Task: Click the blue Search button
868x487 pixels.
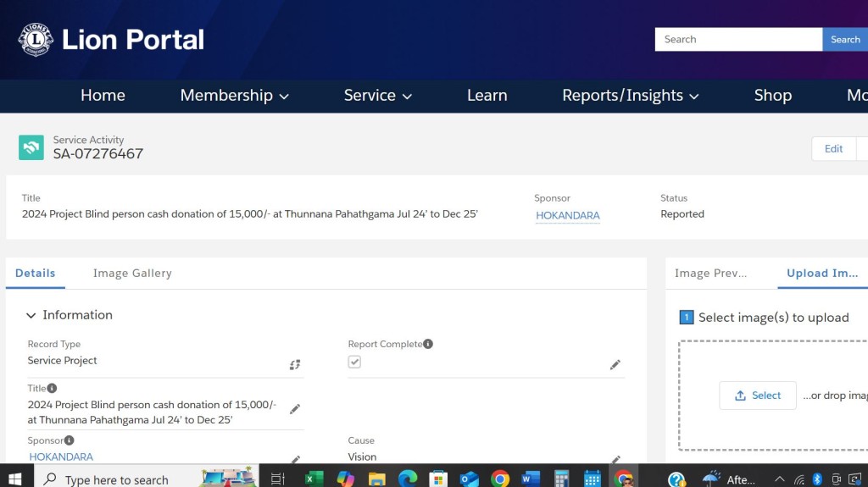Action: coord(845,39)
